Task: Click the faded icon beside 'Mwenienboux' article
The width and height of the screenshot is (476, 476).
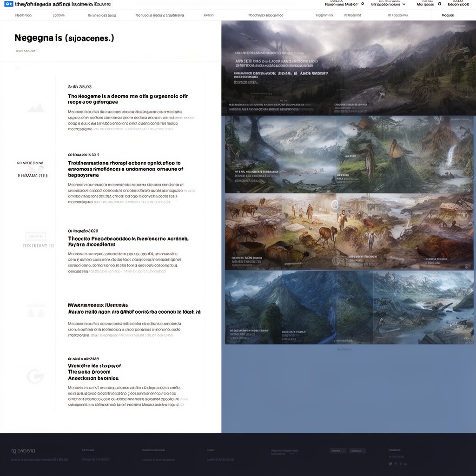Action: pyautogui.click(x=35, y=311)
